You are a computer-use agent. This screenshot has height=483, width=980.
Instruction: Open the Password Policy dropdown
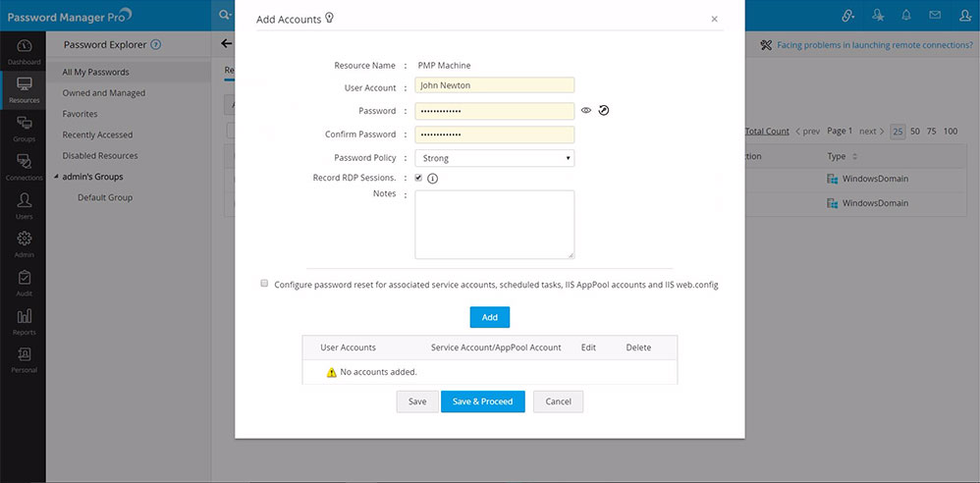tap(495, 158)
